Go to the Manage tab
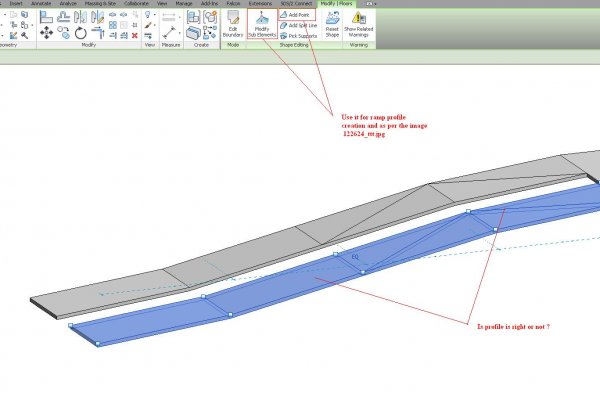Viewport: 600px width, 400px height. (x=184, y=4)
